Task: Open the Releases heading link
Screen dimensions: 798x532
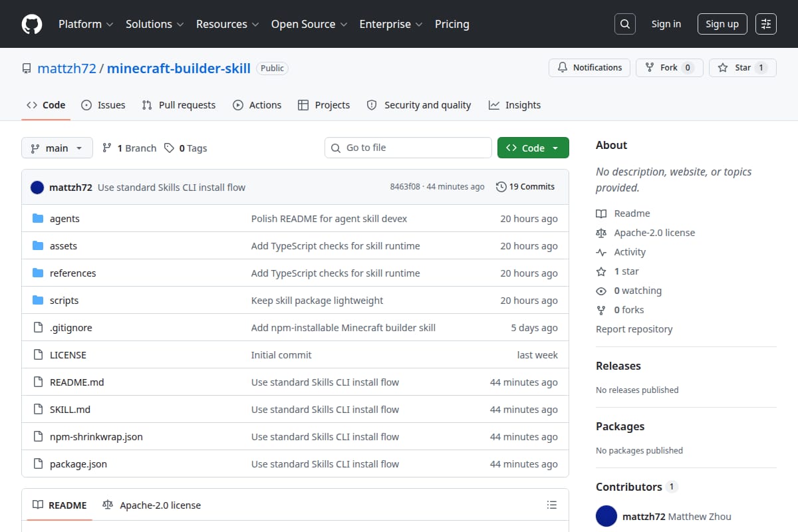Action: tap(618, 366)
